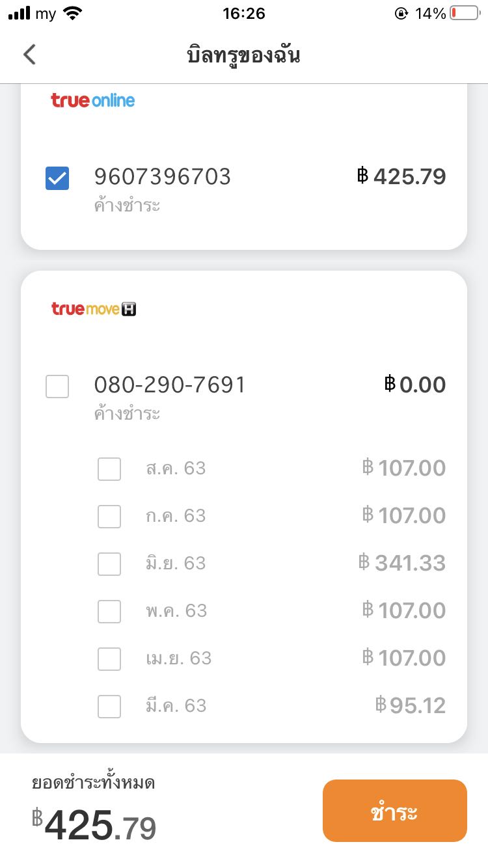Uncheck the 9607396703 bill checkbox
The image size is (488, 868).
(x=57, y=178)
